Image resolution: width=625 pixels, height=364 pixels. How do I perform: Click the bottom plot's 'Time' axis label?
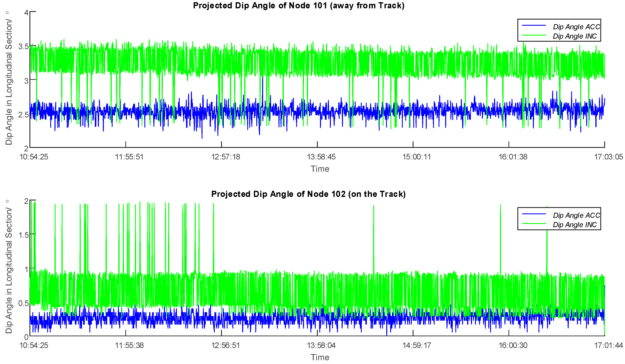point(320,358)
